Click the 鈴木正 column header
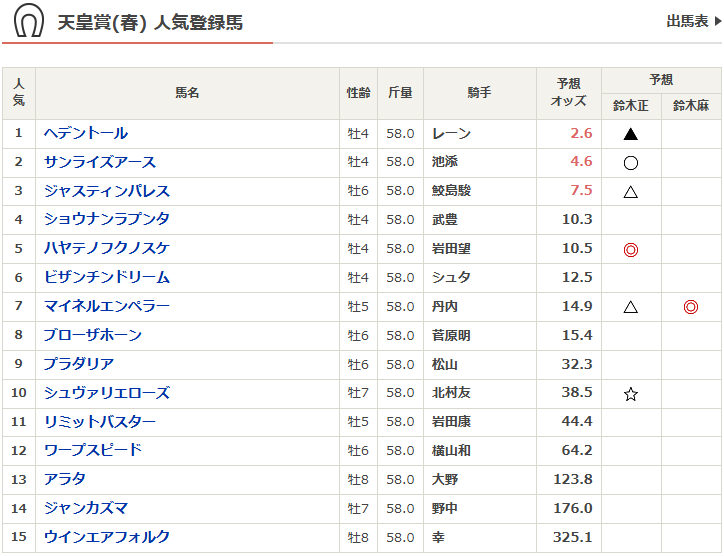The image size is (724, 556). [631, 106]
